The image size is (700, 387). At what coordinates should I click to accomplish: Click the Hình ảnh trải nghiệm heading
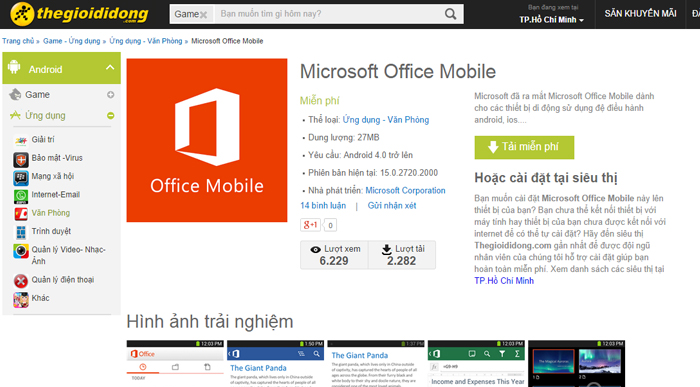click(x=210, y=322)
